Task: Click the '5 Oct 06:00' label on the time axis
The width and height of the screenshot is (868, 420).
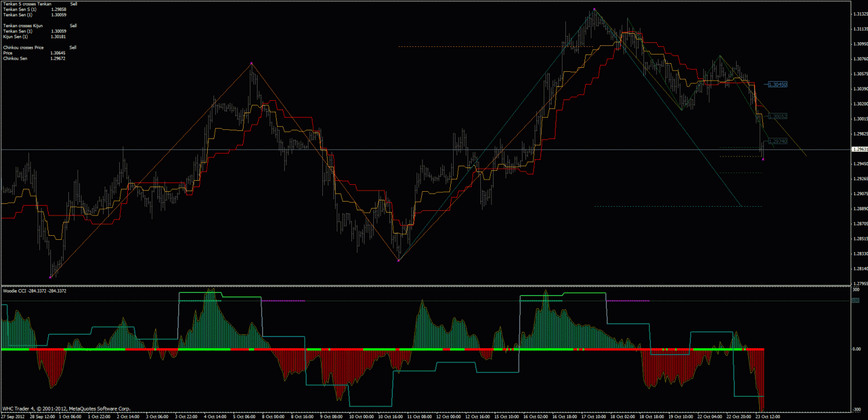Action: click(x=243, y=416)
